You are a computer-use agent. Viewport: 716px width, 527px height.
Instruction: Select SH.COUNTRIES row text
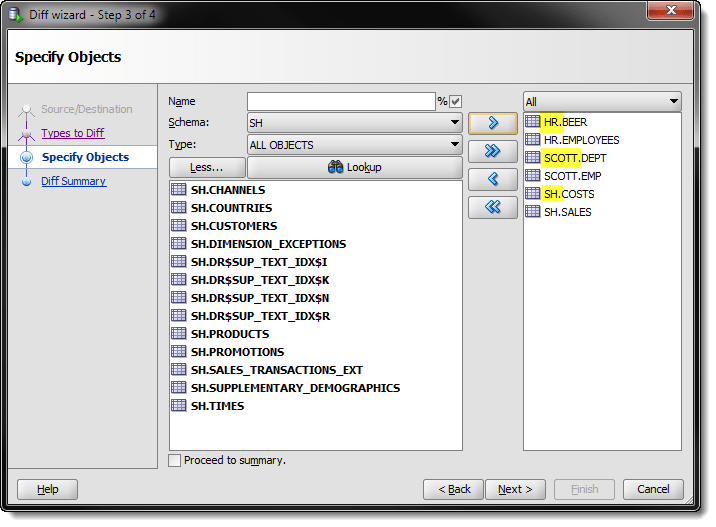(x=232, y=208)
